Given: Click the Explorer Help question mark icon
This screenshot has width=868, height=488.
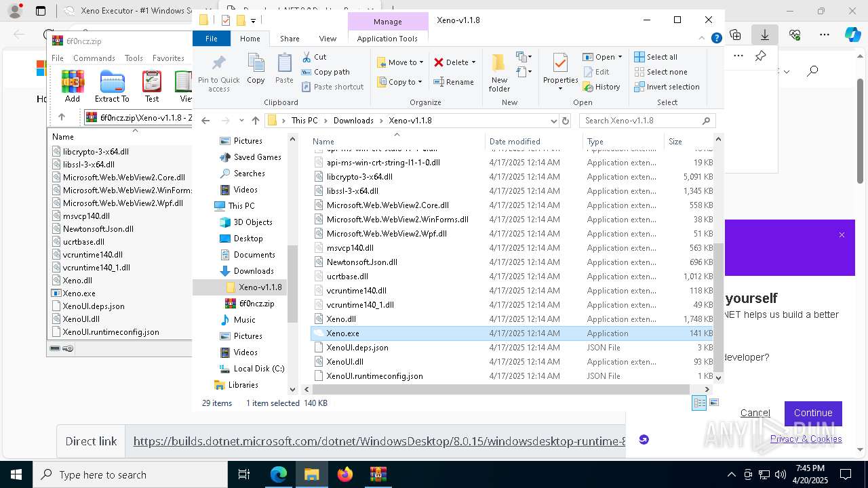Looking at the screenshot, I should pos(716,39).
